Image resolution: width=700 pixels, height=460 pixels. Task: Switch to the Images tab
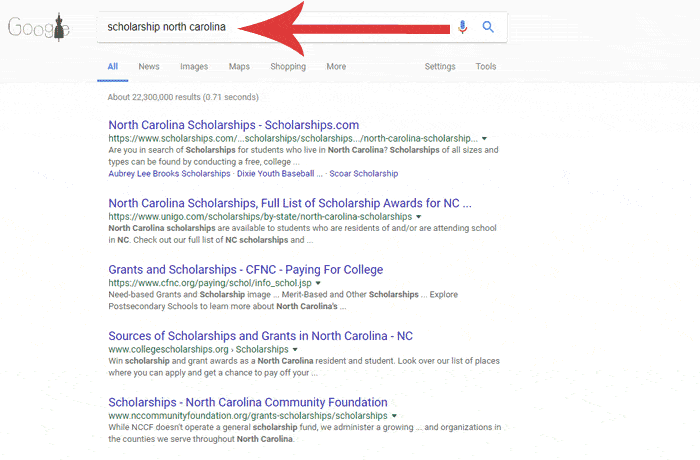(x=194, y=67)
